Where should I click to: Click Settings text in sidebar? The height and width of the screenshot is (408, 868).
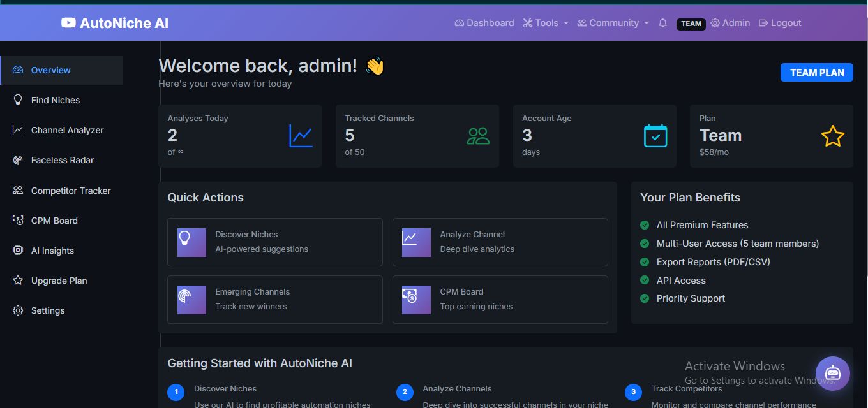(x=48, y=310)
